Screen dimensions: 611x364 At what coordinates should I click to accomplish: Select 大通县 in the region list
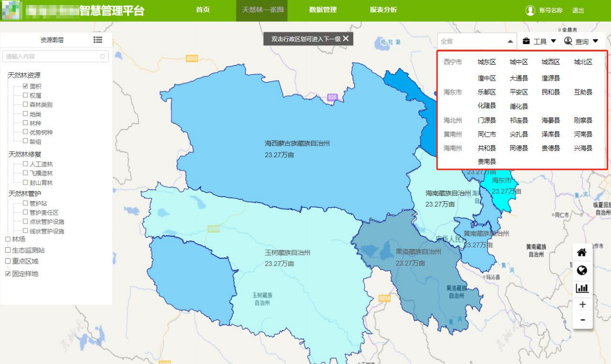[x=519, y=78]
